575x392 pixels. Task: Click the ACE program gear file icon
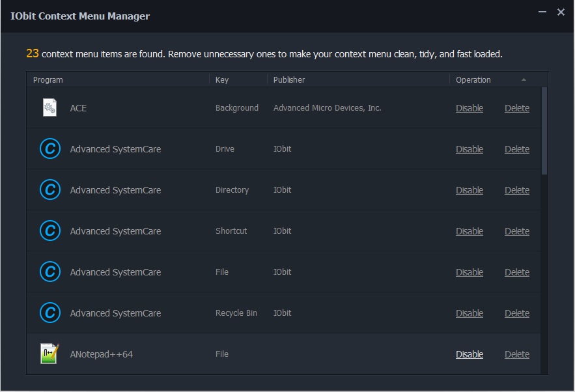click(x=49, y=107)
